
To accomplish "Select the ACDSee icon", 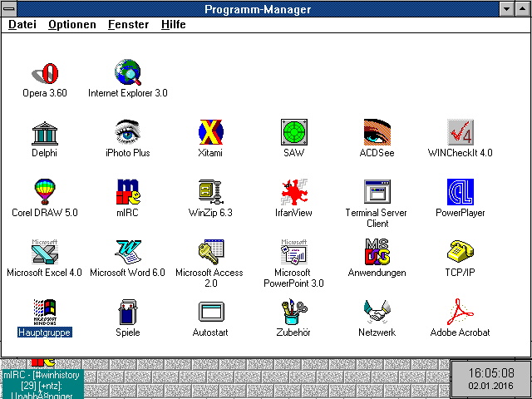I will 377,132.
